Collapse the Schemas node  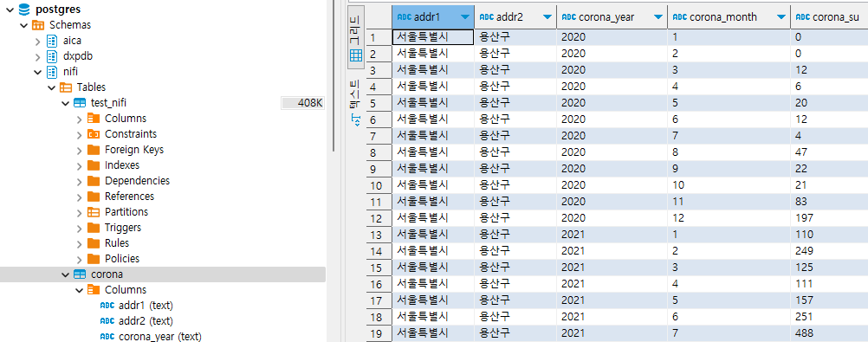pos(23,25)
